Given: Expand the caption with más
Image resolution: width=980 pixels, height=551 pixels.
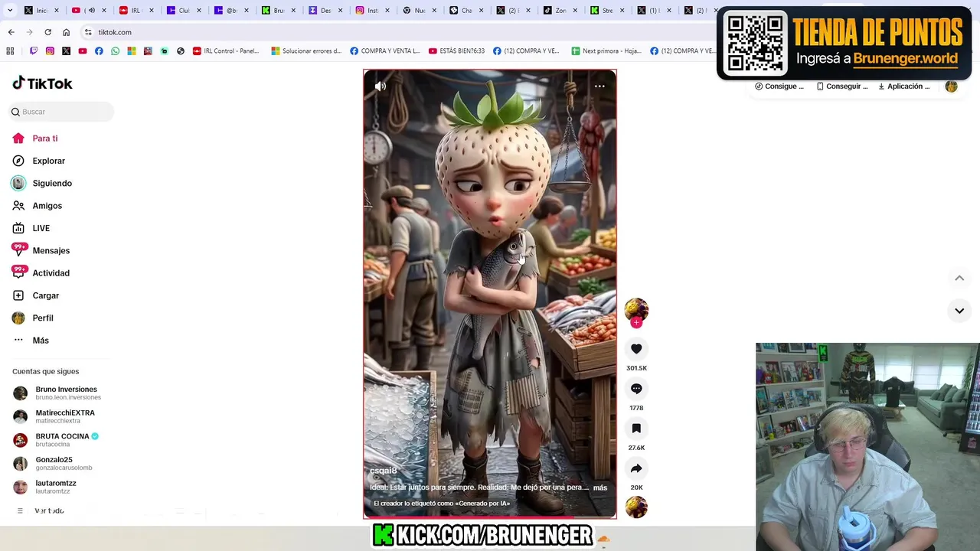Looking at the screenshot, I should [x=600, y=487].
